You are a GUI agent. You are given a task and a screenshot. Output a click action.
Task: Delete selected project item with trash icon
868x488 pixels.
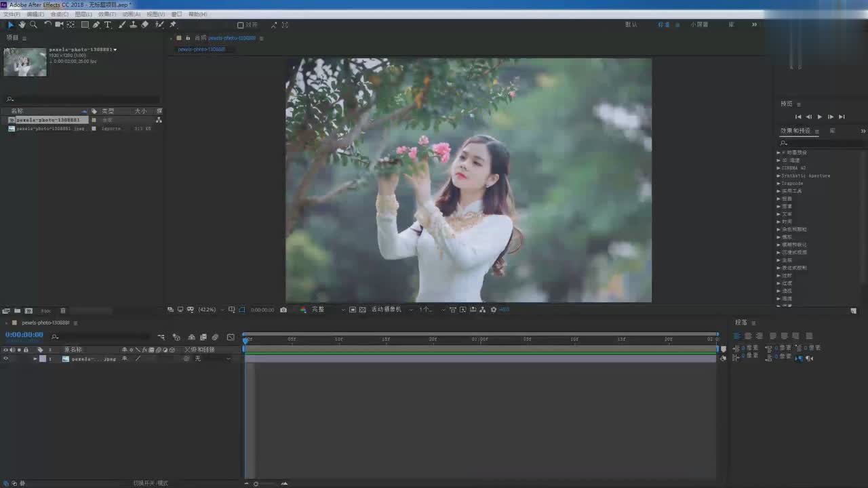coord(63,311)
